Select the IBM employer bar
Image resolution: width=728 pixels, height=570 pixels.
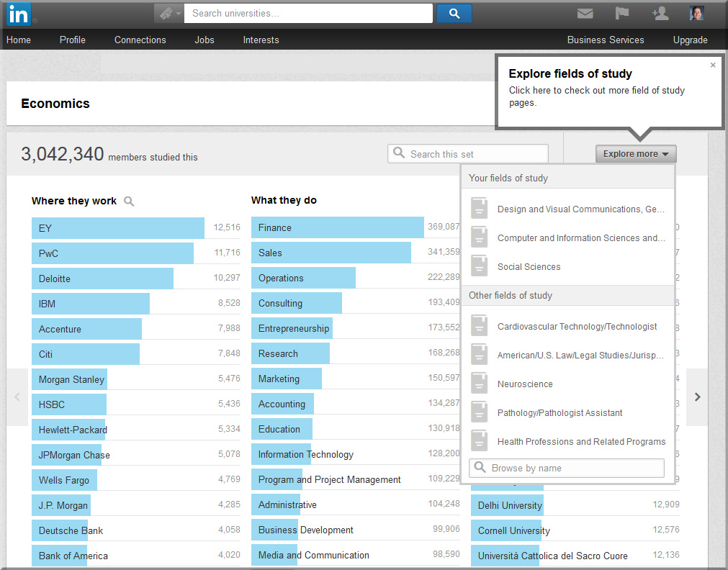pos(91,304)
